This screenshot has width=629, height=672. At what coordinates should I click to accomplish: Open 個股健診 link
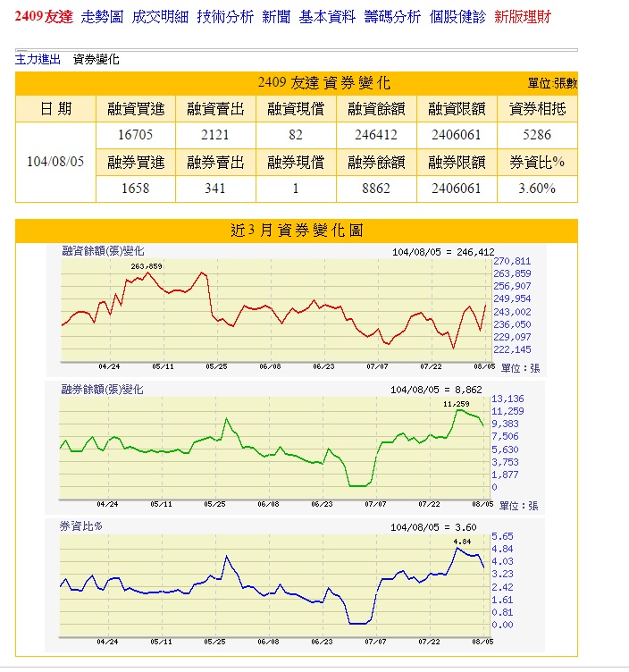click(457, 17)
